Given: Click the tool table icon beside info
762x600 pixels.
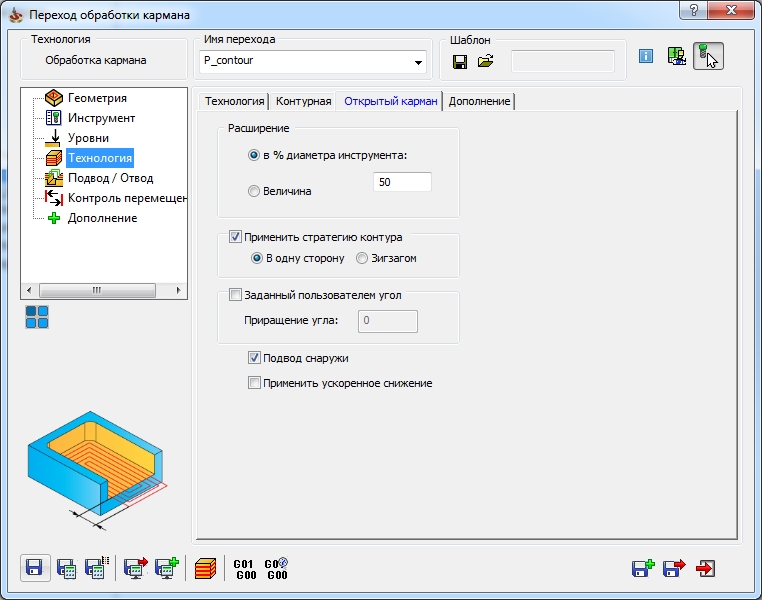Looking at the screenshot, I should pos(676,56).
